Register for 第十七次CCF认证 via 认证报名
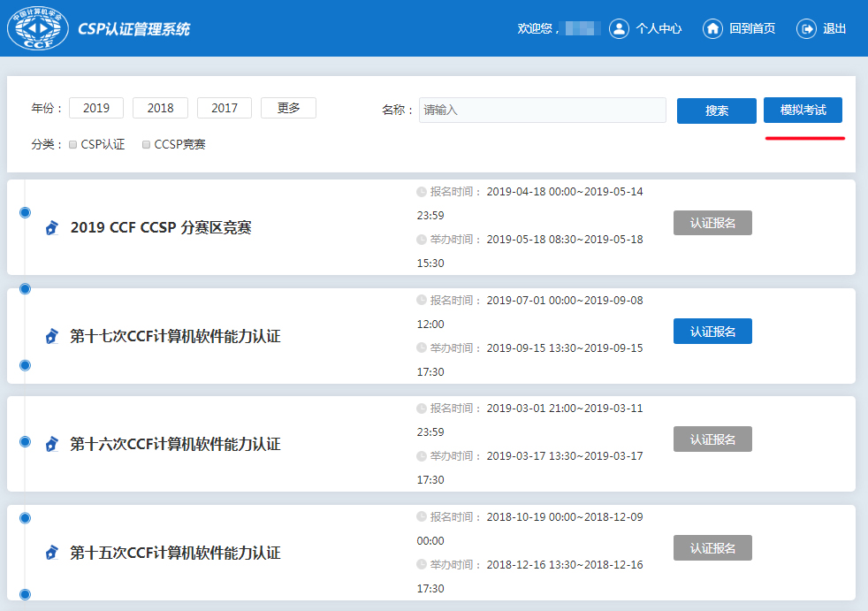The width and height of the screenshot is (868, 611). [x=712, y=332]
